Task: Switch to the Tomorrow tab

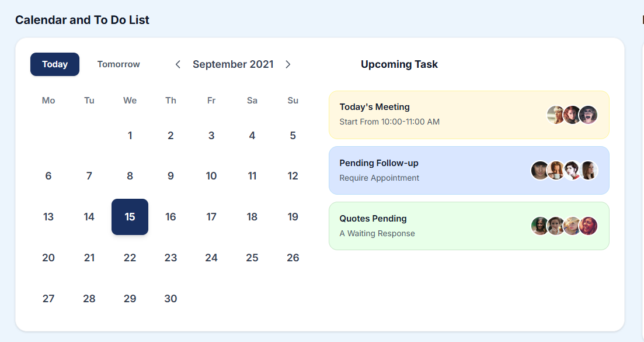Action: 119,64
